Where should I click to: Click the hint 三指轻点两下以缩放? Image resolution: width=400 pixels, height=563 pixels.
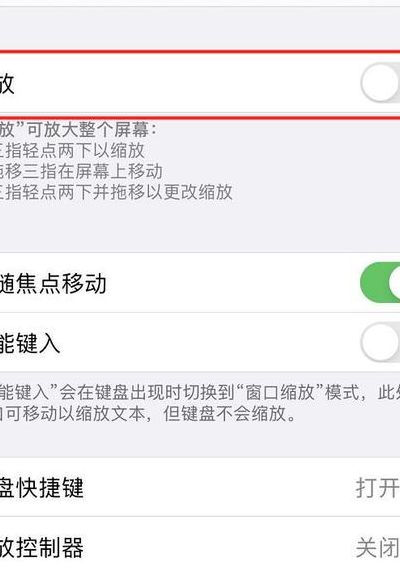pos(72,150)
